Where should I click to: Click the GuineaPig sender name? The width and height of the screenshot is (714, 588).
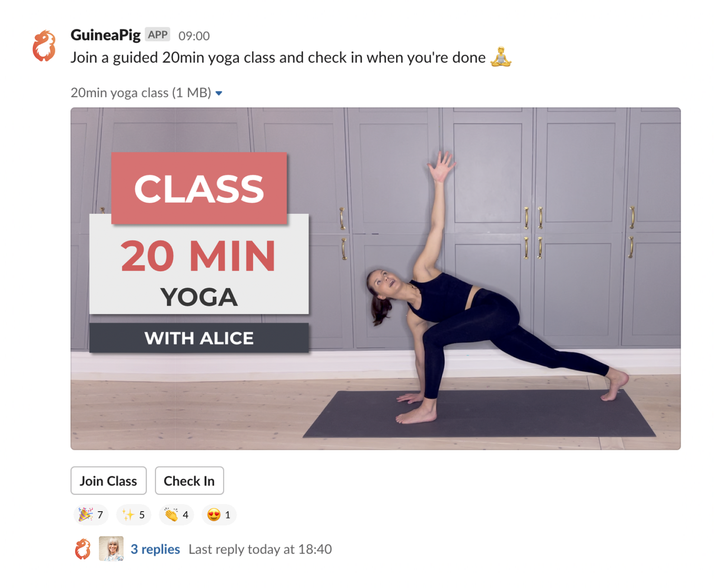tap(105, 35)
